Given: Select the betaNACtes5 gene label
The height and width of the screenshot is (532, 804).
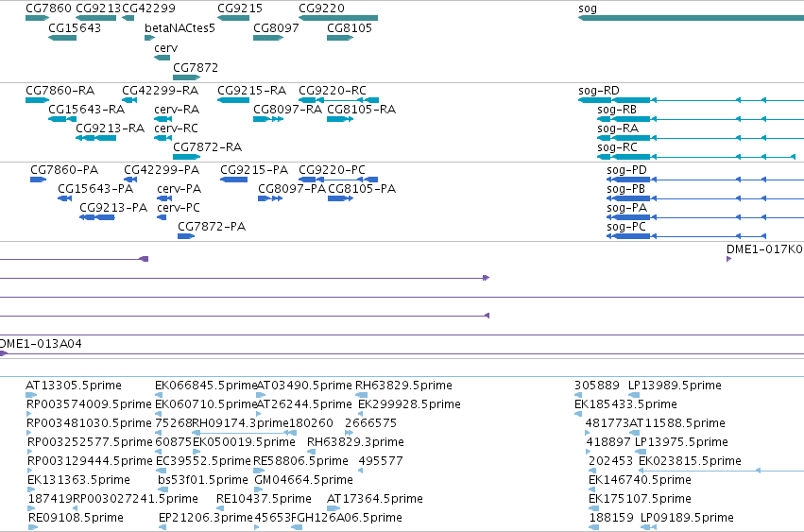Looking at the screenshot, I should [x=180, y=28].
